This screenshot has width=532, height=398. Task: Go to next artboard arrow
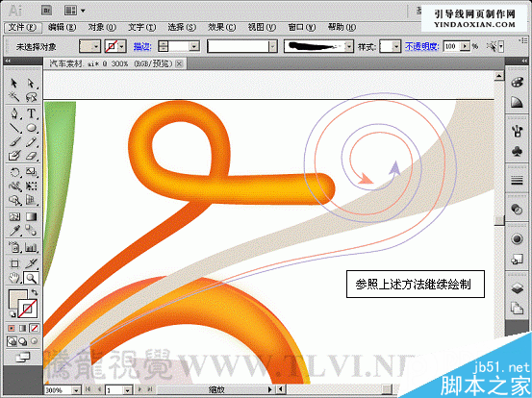[x=139, y=390]
